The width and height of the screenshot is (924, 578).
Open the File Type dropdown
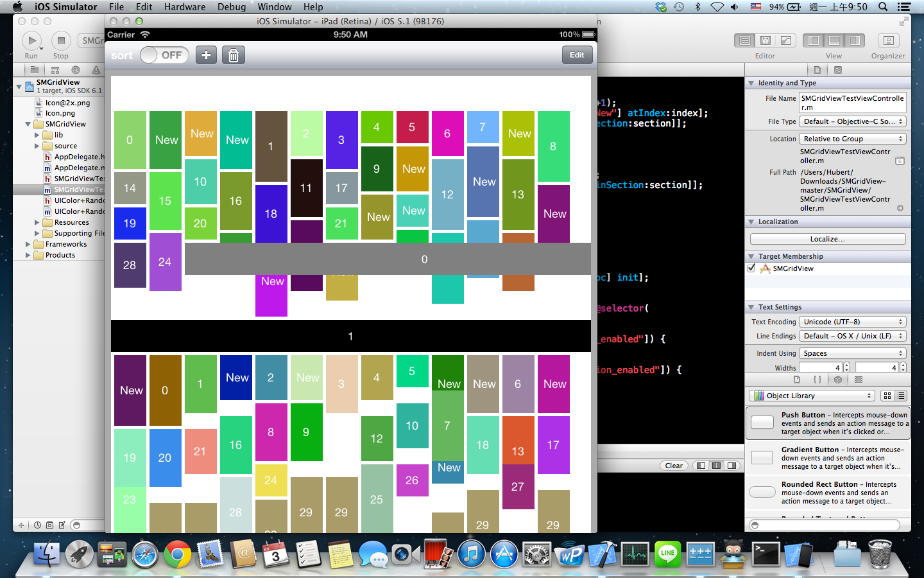tap(852, 121)
